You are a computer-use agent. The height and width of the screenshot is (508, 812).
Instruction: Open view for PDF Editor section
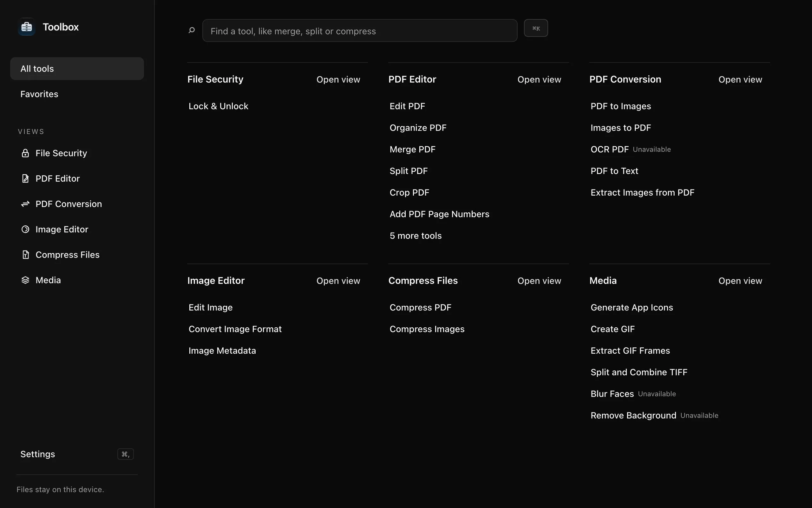pyautogui.click(x=539, y=79)
